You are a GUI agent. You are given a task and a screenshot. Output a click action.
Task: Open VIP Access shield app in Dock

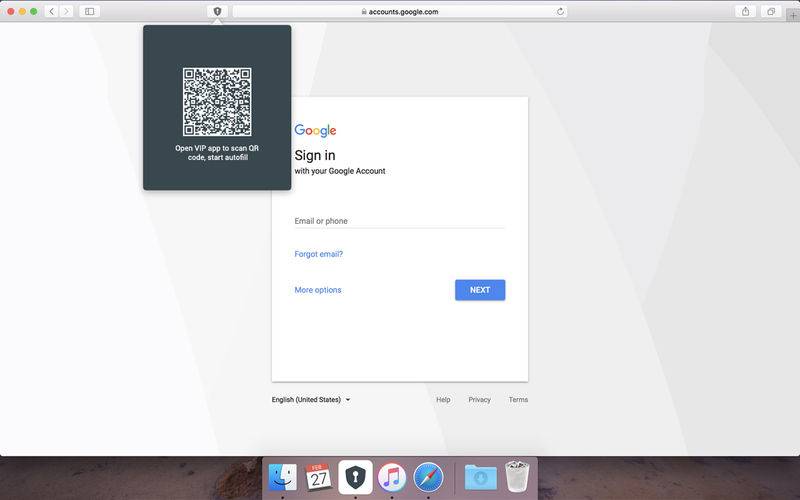pos(355,477)
